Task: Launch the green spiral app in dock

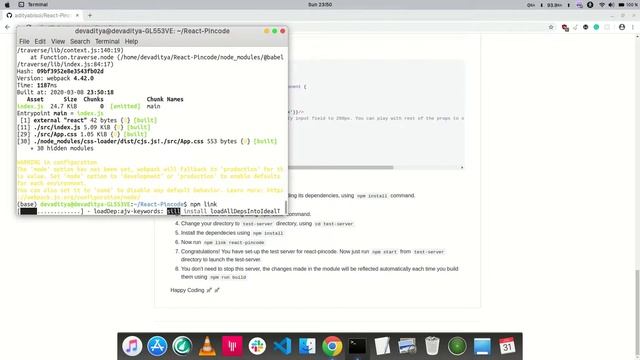Action: (x=182, y=346)
